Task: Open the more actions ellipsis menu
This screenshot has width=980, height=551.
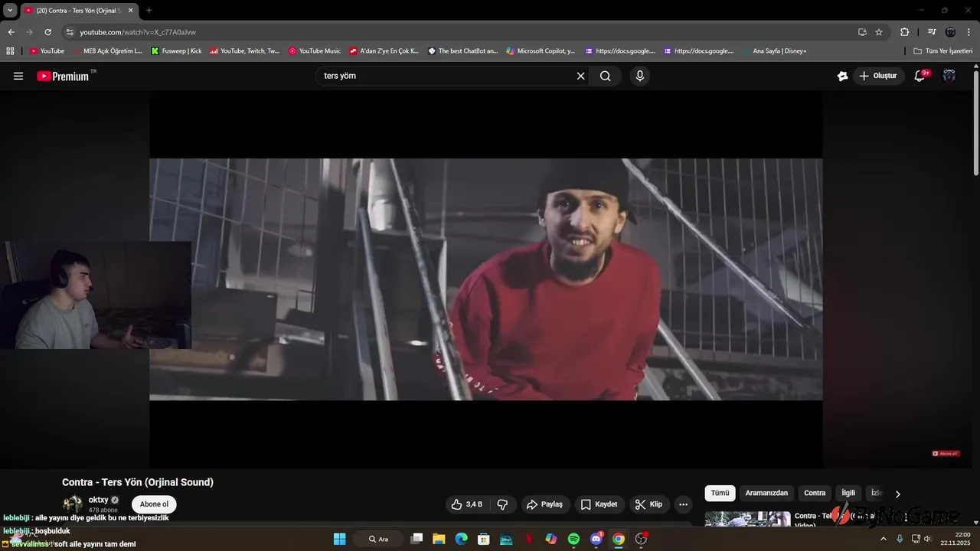Action: 684,504
